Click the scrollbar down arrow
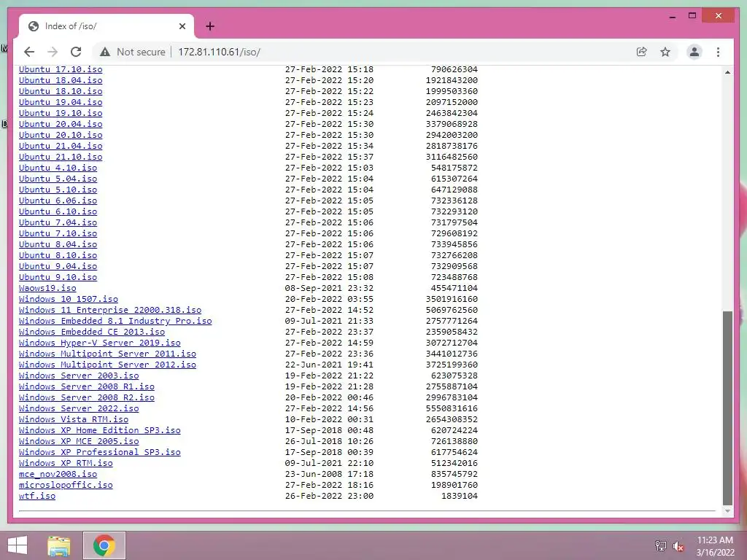Screen dimensions: 747x560 tap(727, 511)
